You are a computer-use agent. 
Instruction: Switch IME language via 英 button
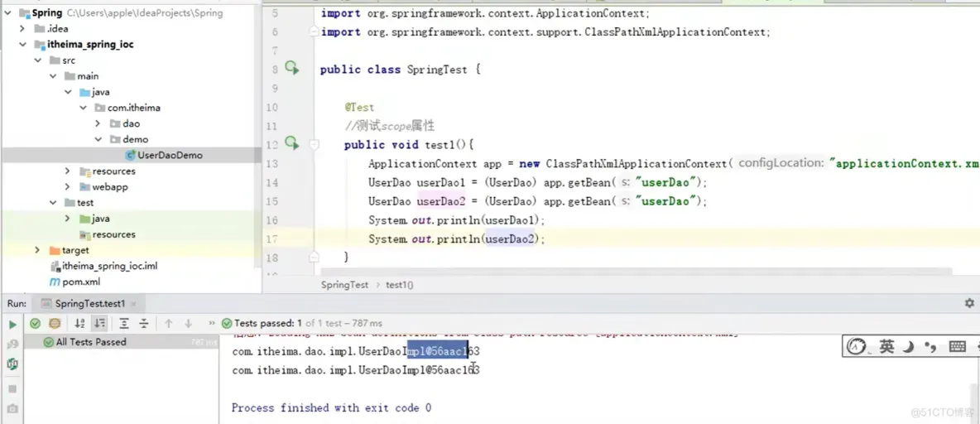(886, 346)
